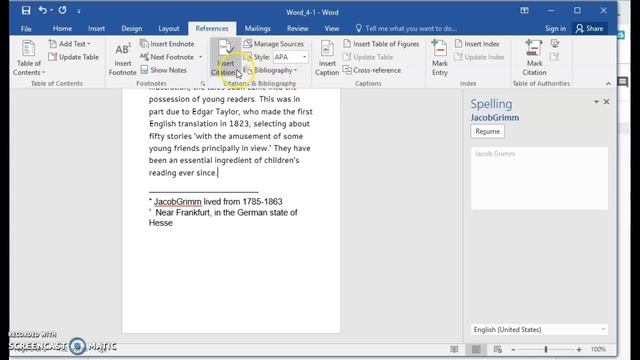The image size is (640, 360).
Task: Click the Mark Entry button
Action: pyautogui.click(x=440, y=58)
